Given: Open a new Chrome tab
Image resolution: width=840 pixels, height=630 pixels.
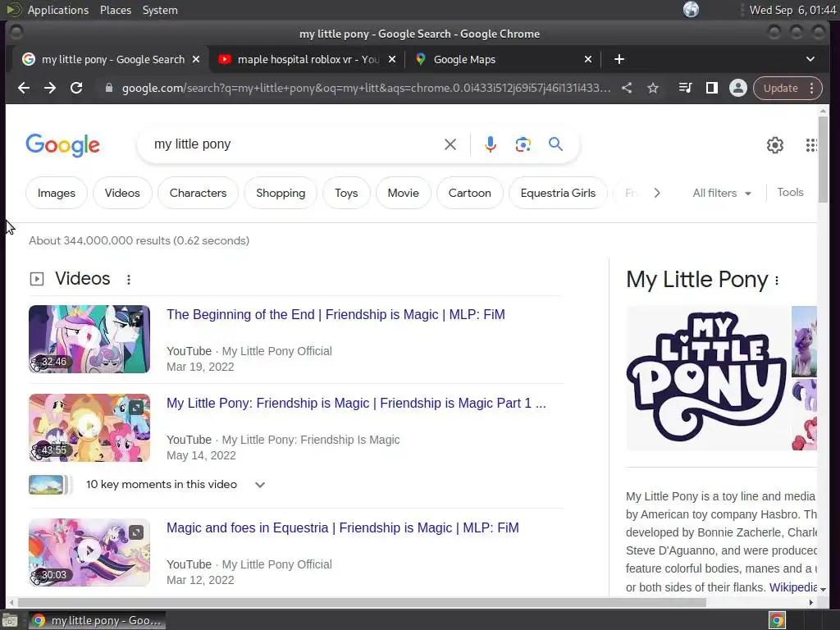Looking at the screenshot, I should [x=619, y=59].
